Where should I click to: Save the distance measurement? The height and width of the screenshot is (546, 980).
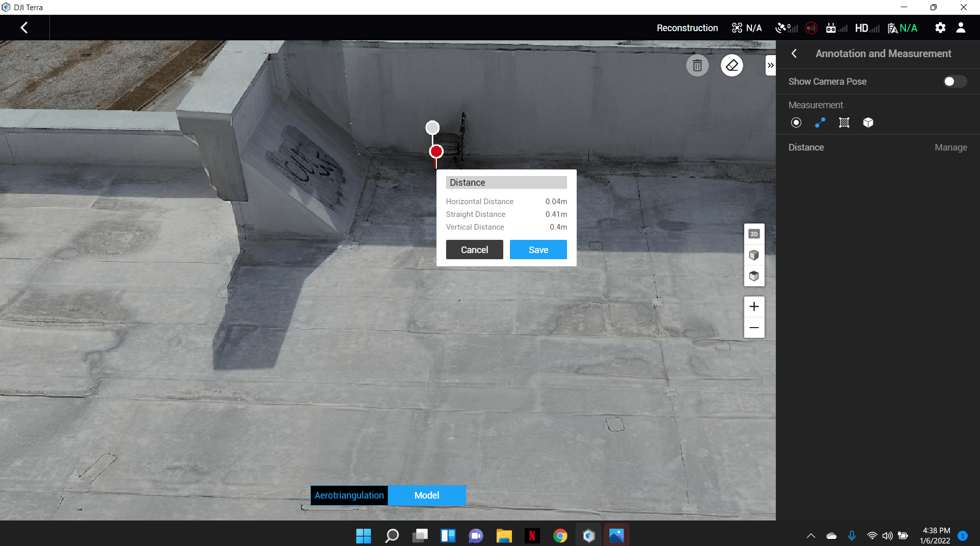tap(538, 250)
